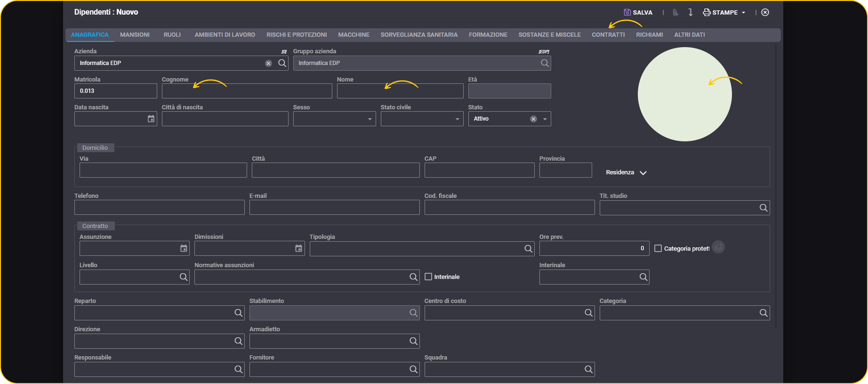This screenshot has width=868, height=384.
Task: Search Azienda with the magnifier icon
Action: point(282,63)
